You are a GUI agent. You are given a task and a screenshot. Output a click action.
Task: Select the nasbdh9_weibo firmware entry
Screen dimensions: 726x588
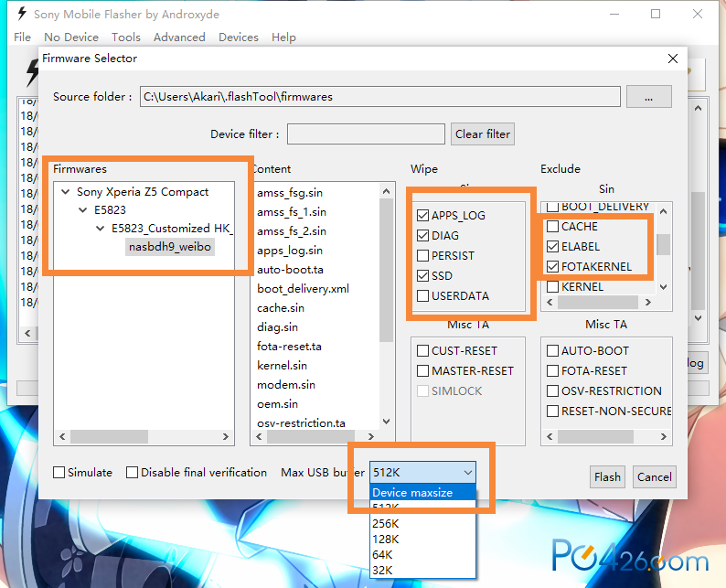[x=170, y=247]
